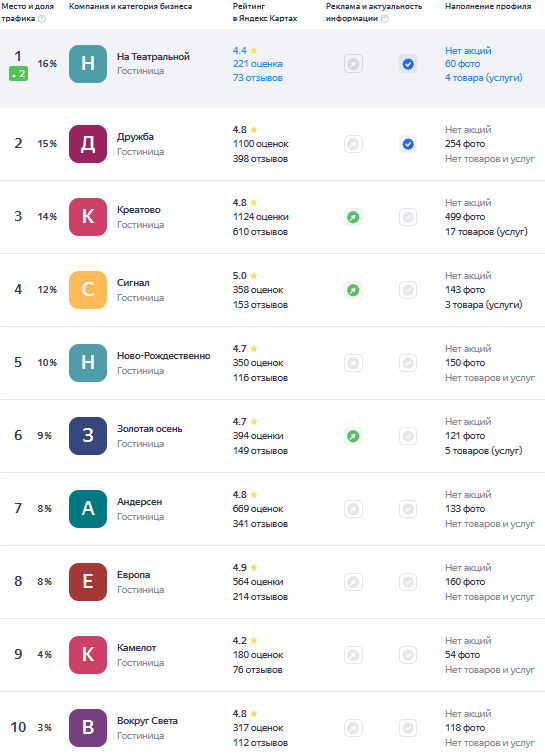Click the green advertising icon for Сигнал
Image resolution: width=545 pixels, height=755 pixels.
point(353,290)
